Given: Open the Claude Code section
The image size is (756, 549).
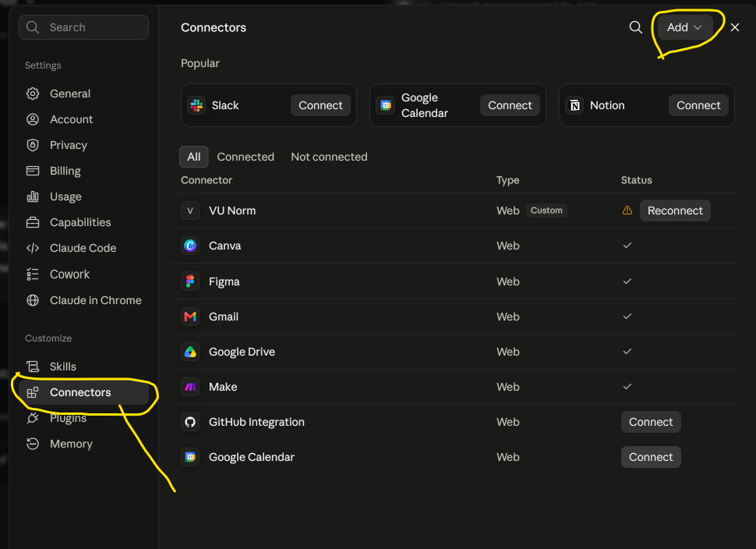Looking at the screenshot, I should coord(83,248).
